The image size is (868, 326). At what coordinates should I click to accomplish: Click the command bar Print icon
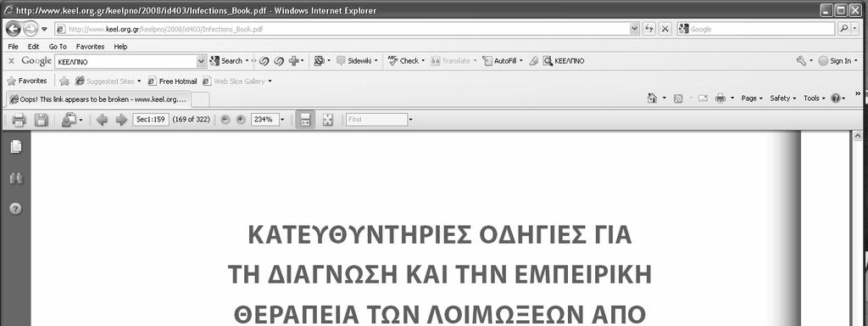click(x=721, y=98)
